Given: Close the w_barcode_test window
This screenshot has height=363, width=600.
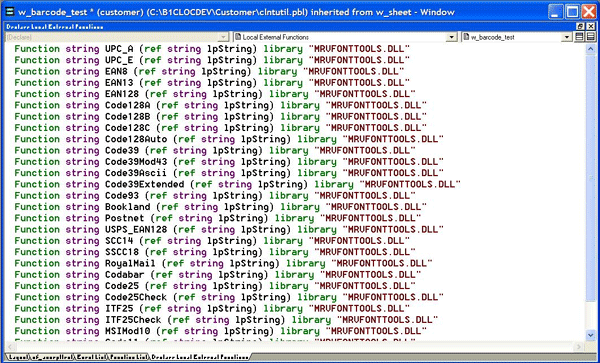Looking at the screenshot, I should (589, 12).
